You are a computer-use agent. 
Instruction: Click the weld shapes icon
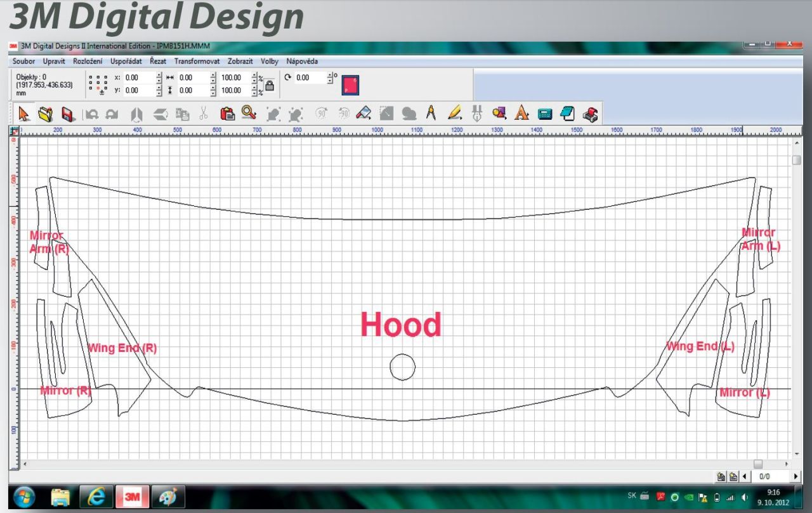409,115
